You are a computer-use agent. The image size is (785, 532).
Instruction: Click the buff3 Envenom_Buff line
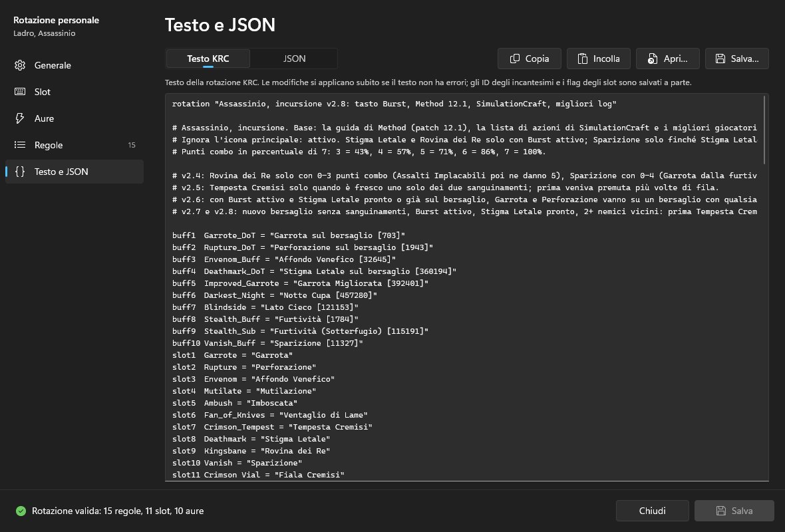(x=284, y=259)
